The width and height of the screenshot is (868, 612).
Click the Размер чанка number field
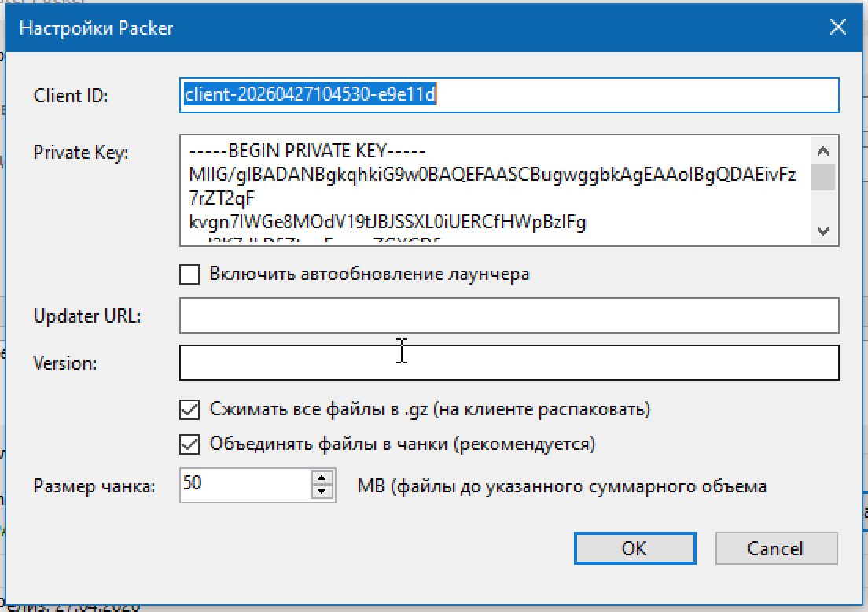pos(246,485)
